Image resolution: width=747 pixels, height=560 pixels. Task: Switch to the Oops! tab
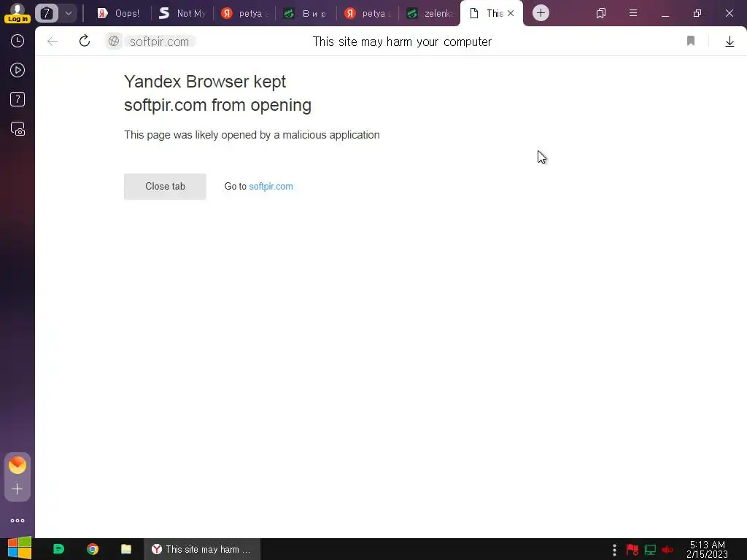(x=119, y=13)
